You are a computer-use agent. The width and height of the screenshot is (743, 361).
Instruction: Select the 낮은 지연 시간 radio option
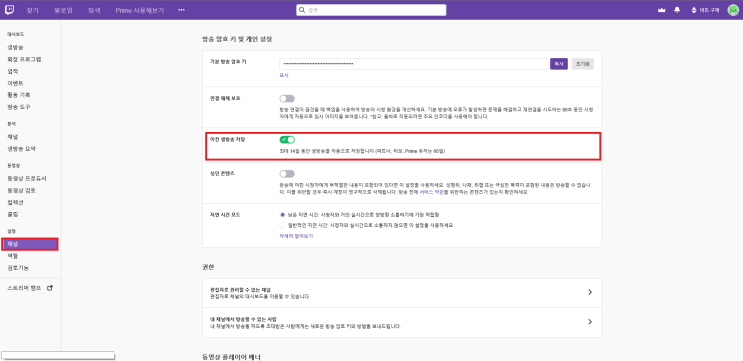tap(282, 215)
